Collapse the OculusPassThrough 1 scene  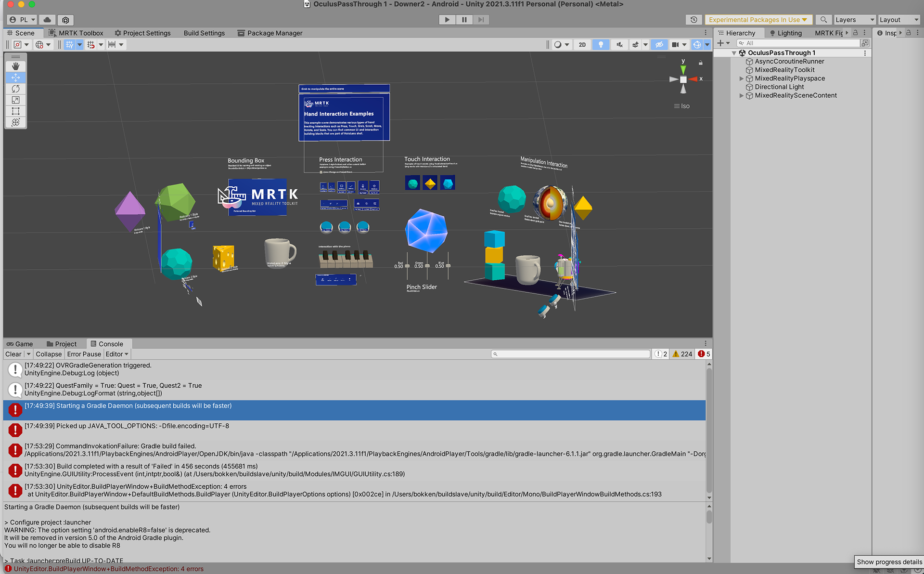pyautogui.click(x=734, y=53)
